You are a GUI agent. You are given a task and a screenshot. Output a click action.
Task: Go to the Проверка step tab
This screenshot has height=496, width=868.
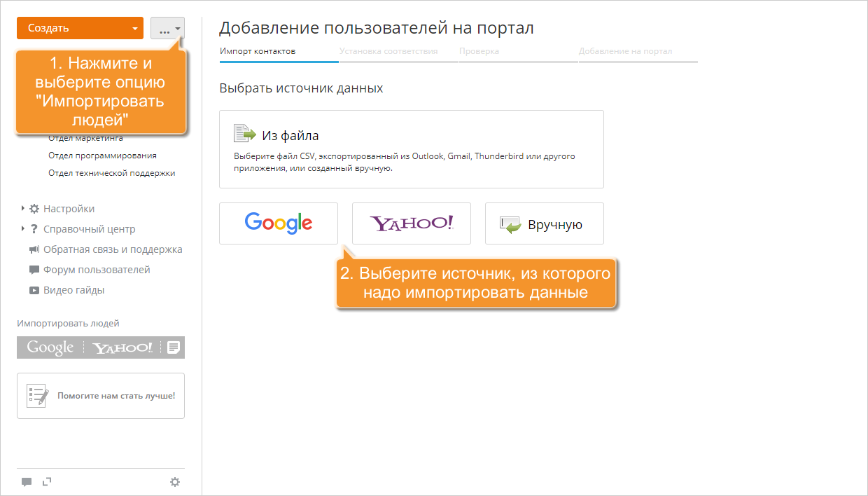(479, 51)
